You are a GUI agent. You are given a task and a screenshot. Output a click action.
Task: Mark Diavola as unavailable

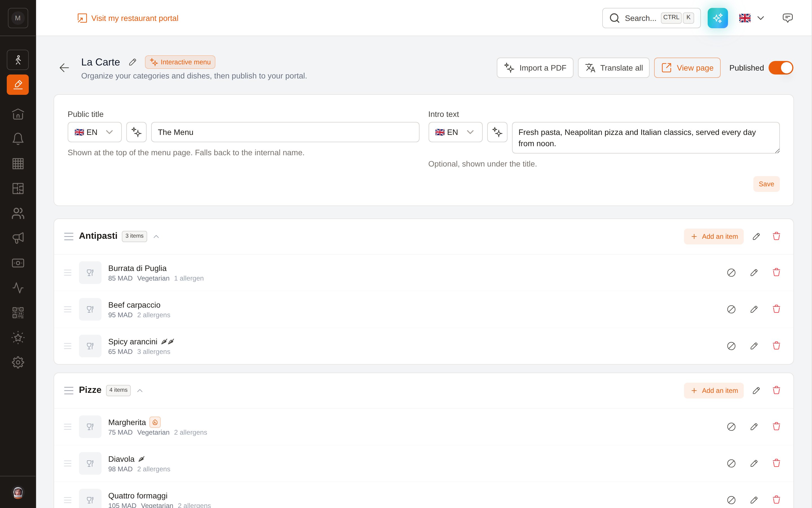point(731,463)
